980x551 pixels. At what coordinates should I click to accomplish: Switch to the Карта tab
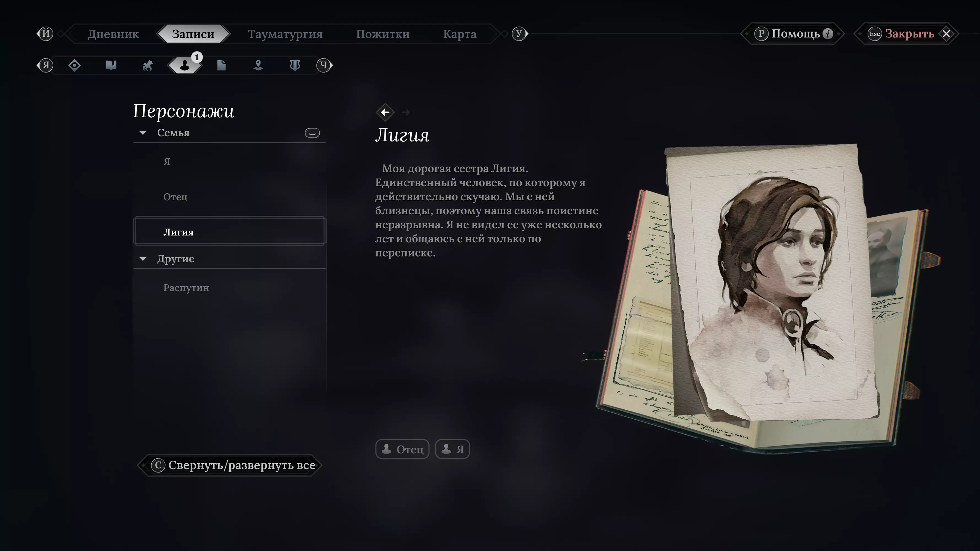(x=460, y=34)
